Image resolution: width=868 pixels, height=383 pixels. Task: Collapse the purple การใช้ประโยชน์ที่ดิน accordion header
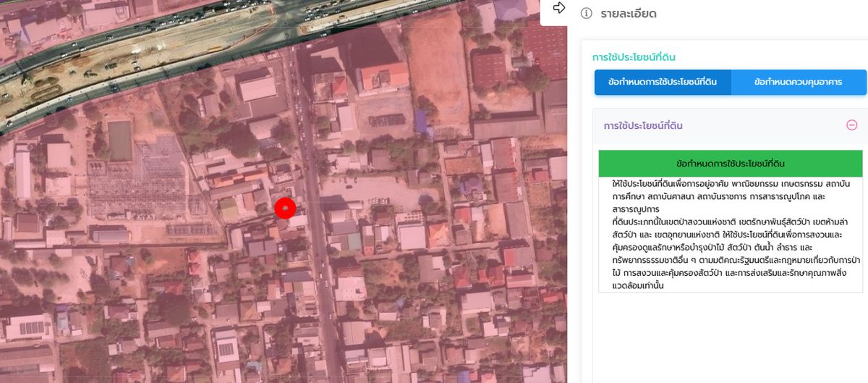643,126
